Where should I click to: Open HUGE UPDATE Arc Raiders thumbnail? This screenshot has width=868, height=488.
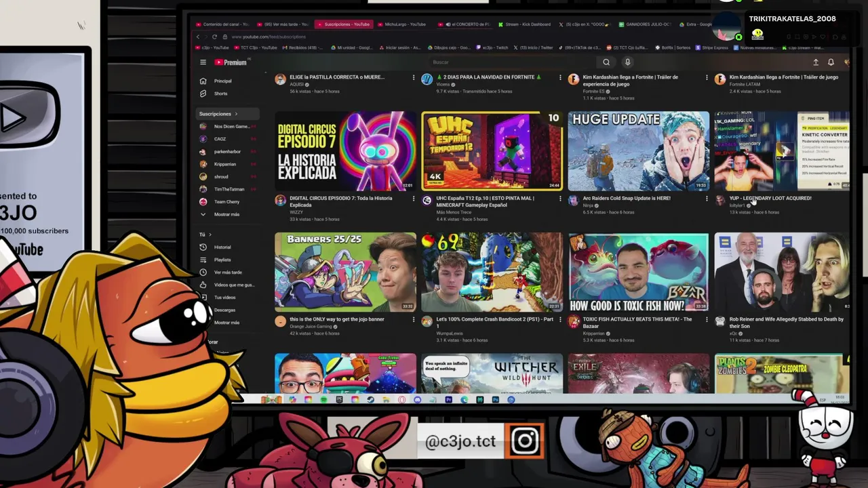[638, 151]
